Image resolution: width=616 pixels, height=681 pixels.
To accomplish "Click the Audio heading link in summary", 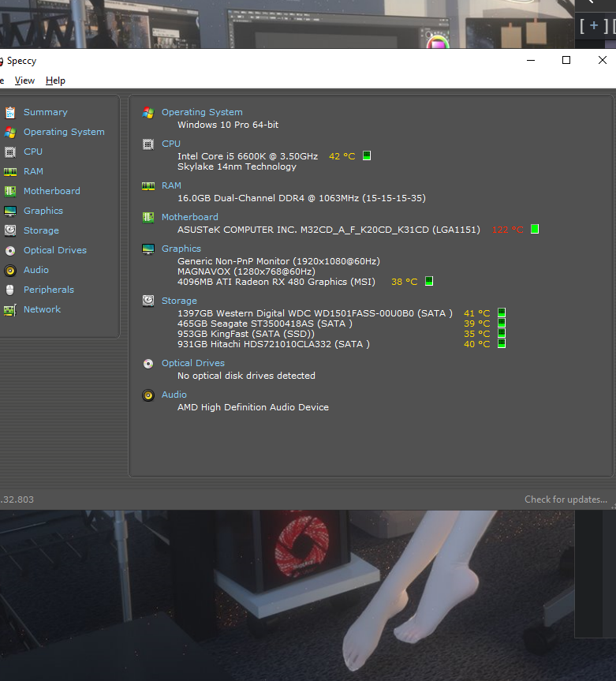I will point(174,395).
